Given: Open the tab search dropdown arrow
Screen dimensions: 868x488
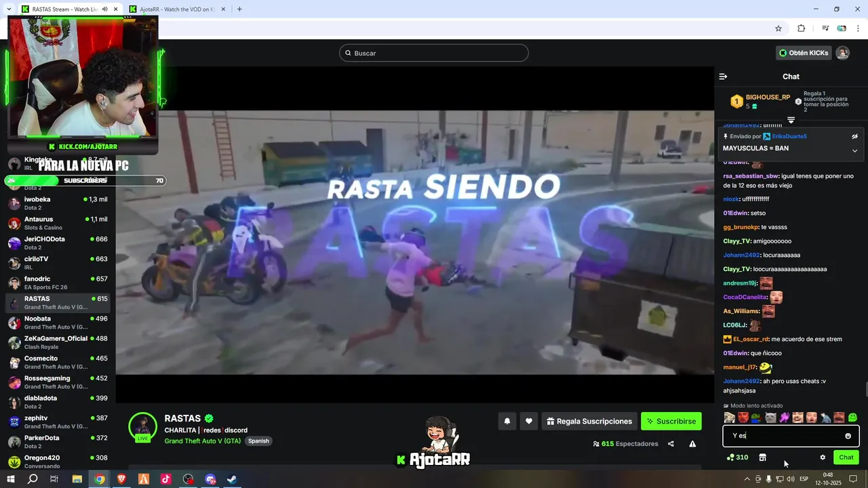Looking at the screenshot, I should point(7,9).
